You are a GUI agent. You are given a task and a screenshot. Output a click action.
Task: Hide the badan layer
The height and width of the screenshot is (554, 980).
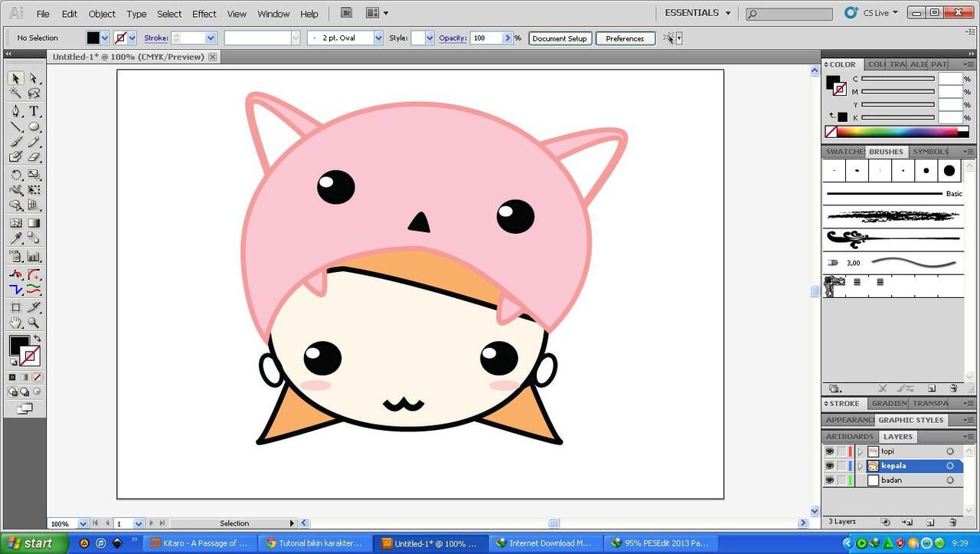829,480
